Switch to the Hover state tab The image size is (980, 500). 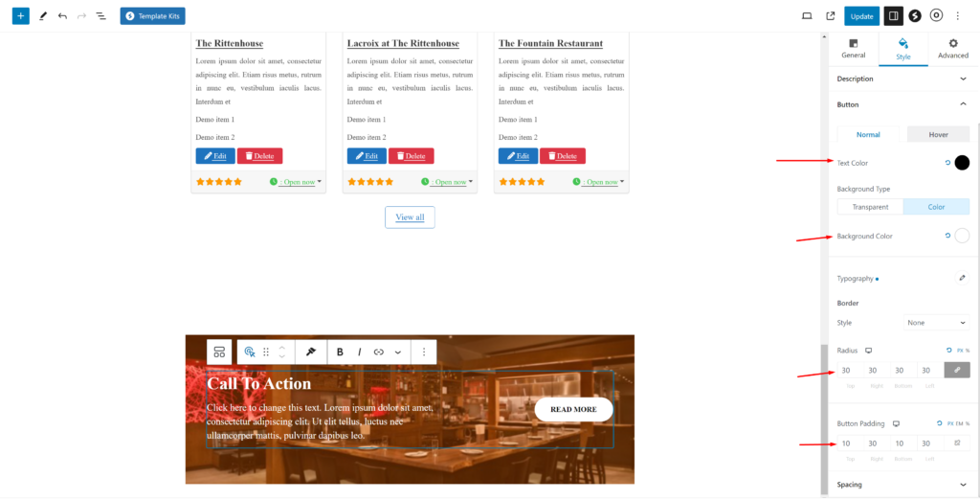pos(938,134)
